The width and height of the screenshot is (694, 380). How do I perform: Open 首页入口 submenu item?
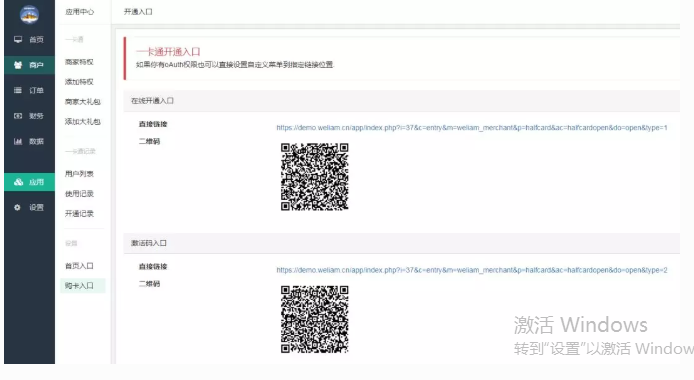(79, 266)
